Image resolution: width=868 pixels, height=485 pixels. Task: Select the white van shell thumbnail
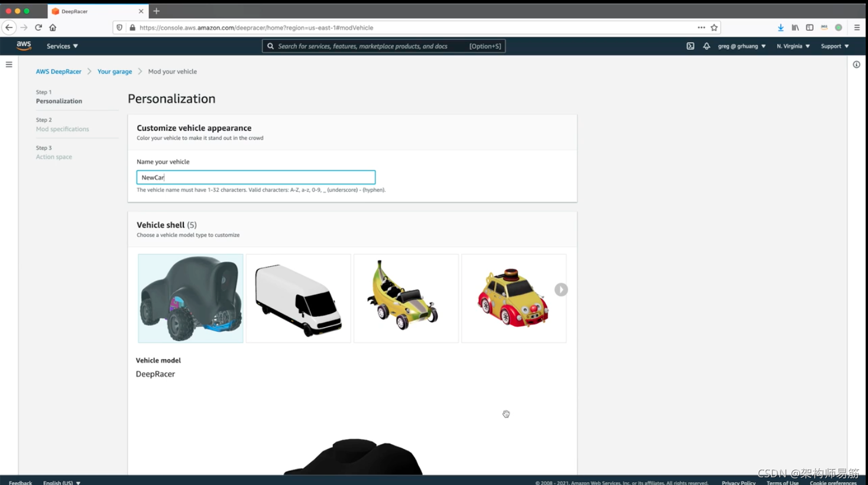(298, 298)
